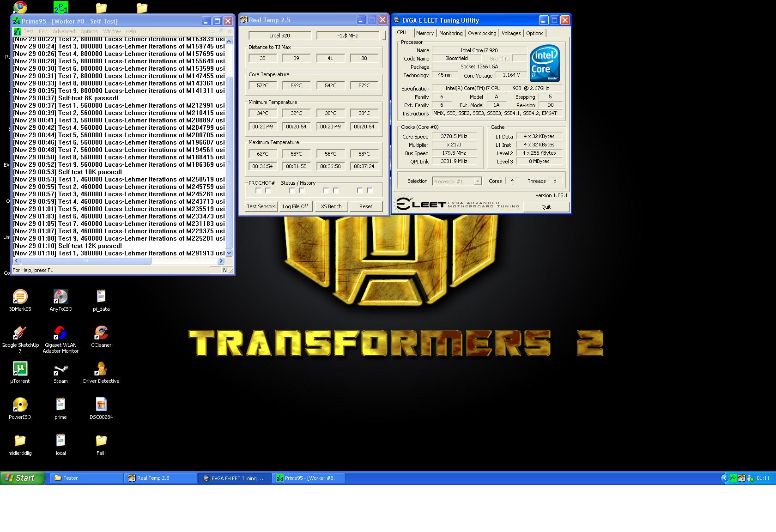
Task: Open the AnyToISO desktop shortcut
Action: [61, 300]
